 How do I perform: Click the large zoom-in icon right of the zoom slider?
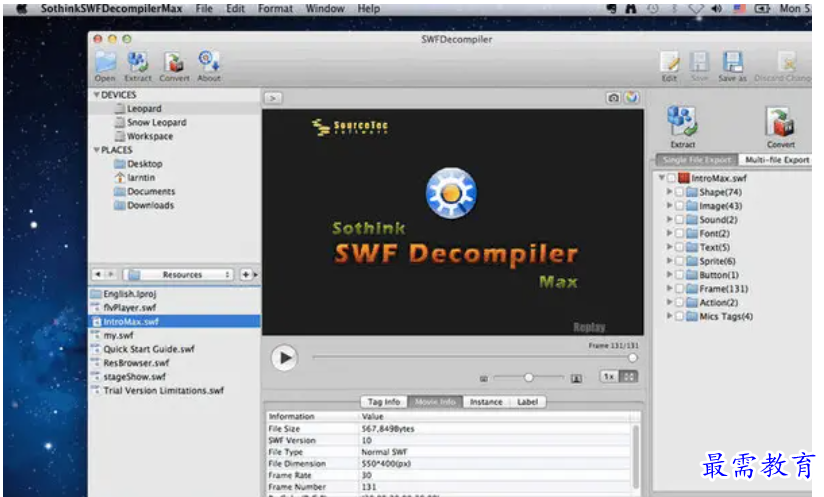pos(576,378)
